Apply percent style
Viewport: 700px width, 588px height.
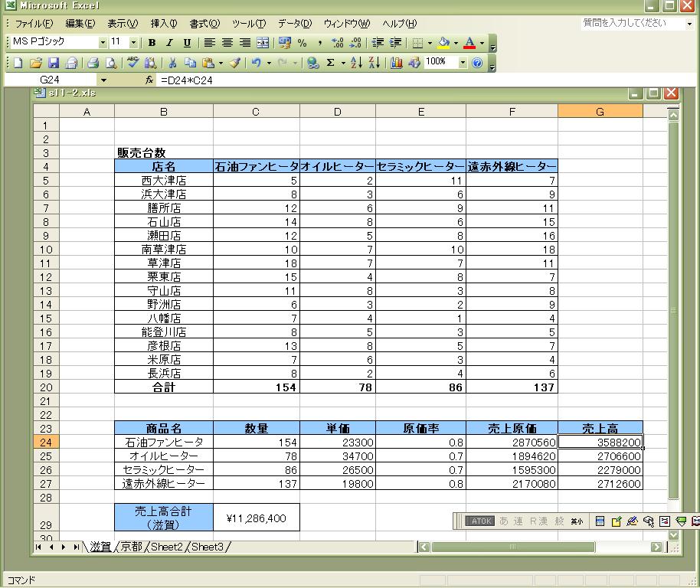[x=303, y=43]
